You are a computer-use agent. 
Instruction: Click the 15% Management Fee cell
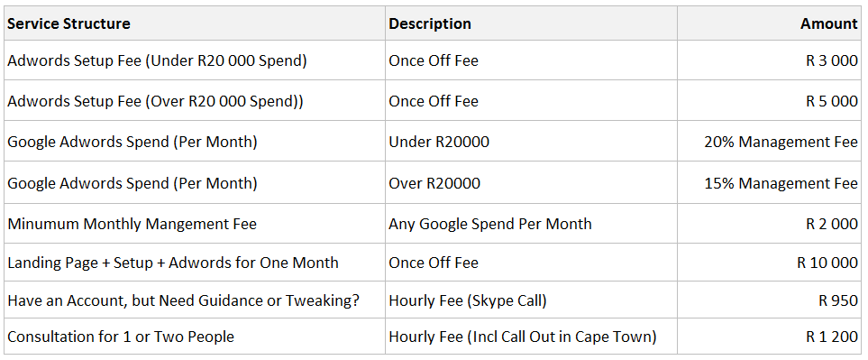point(769,182)
